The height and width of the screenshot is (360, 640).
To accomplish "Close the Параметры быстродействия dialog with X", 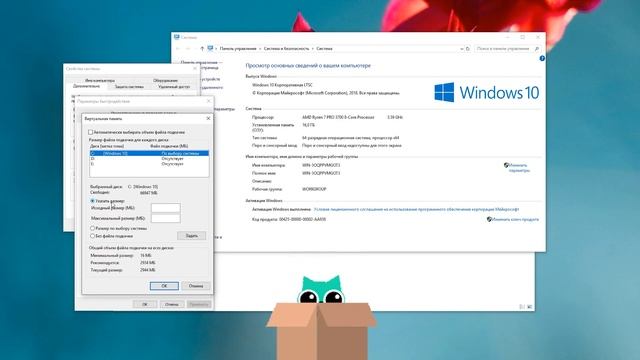I will tap(209, 101).
